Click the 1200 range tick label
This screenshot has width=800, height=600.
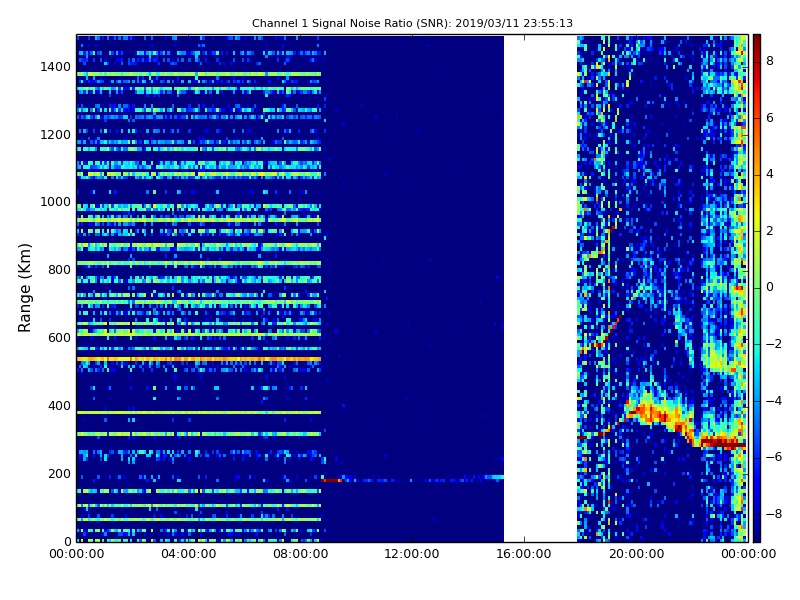[x=56, y=135]
